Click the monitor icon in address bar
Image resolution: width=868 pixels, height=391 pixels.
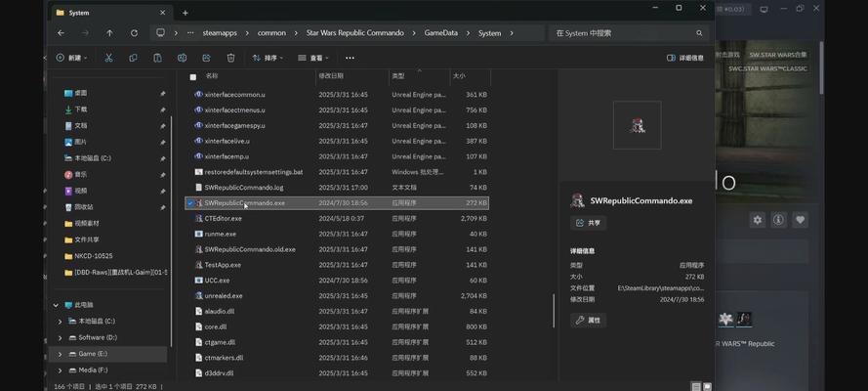pyautogui.click(x=160, y=32)
